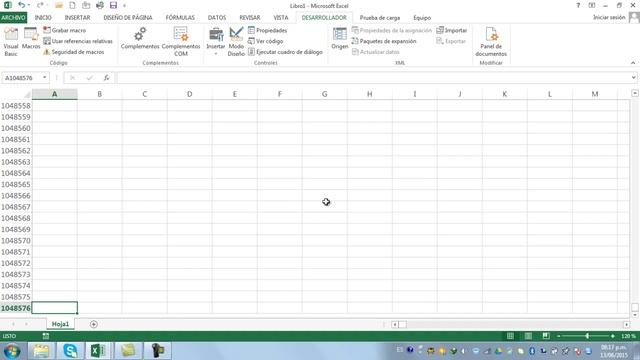Click the open folder icon in quick access
Image resolution: width=640 pixels, height=360 pixels.
point(58,5)
